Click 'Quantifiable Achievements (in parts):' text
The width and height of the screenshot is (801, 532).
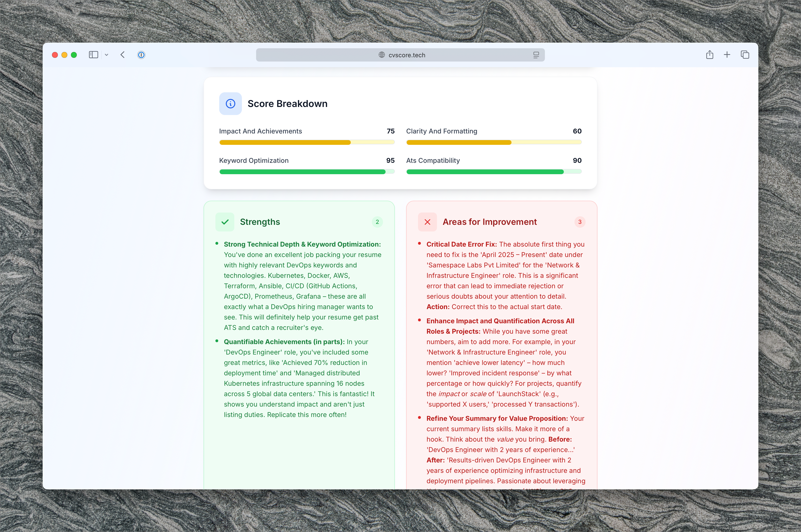284,342
